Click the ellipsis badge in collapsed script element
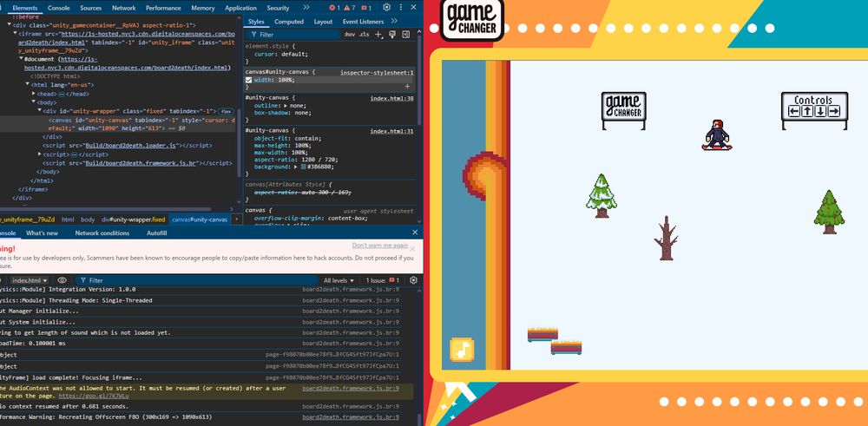 (x=72, y=154)
